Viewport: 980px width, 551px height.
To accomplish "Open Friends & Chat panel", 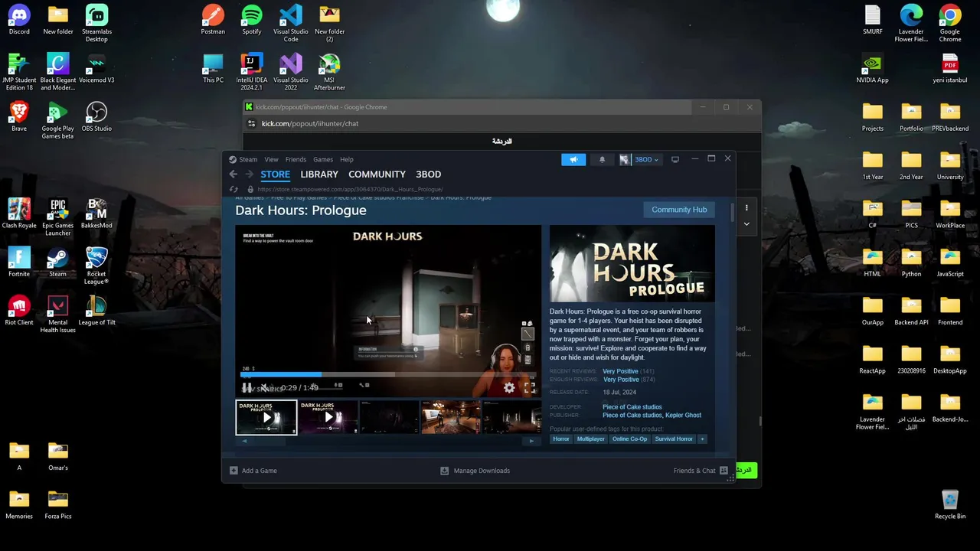I will [701, 471].
